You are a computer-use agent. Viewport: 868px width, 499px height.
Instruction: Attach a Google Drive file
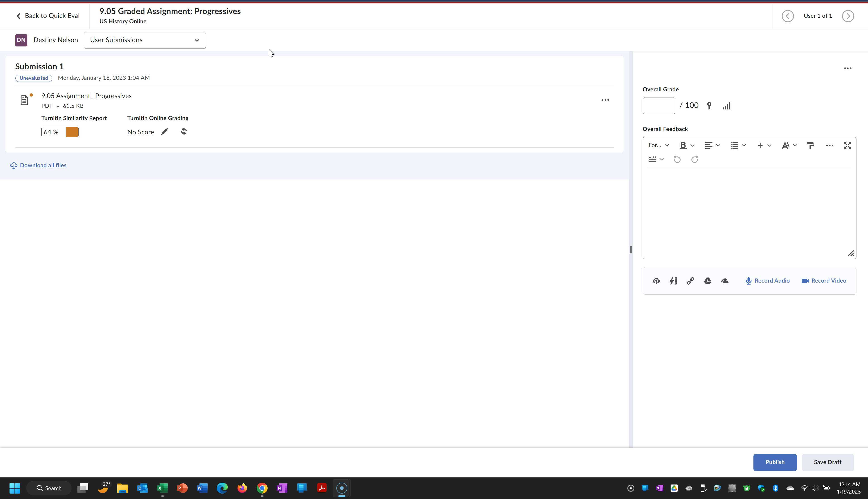point(707,281)
